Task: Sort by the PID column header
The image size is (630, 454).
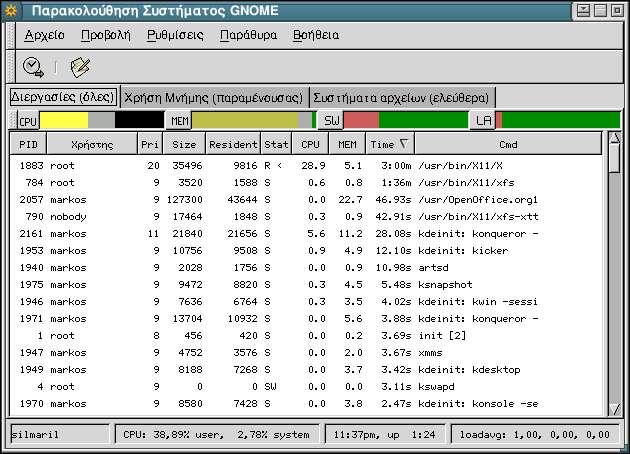Action: click(28, 144)
